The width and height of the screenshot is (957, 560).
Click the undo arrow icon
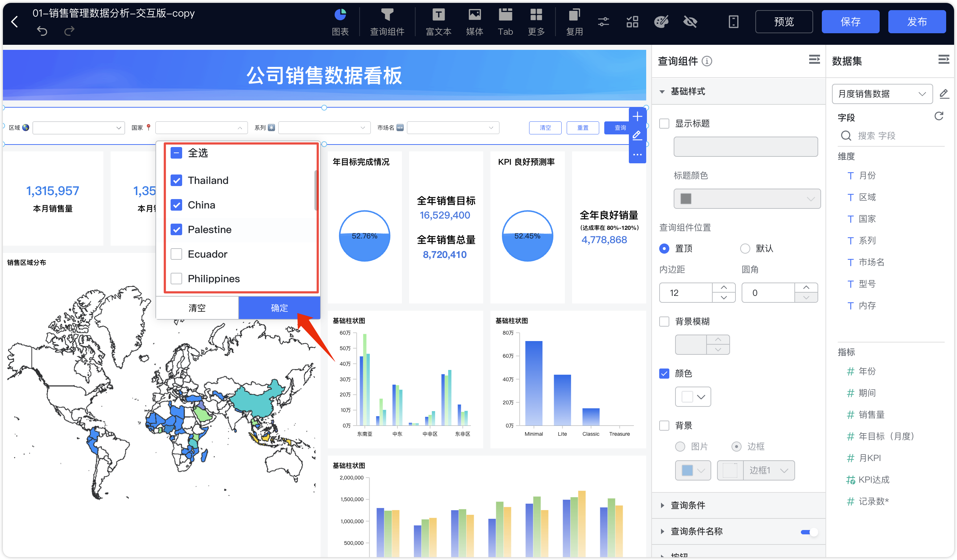pyautogui.click(x=42, y=31)
